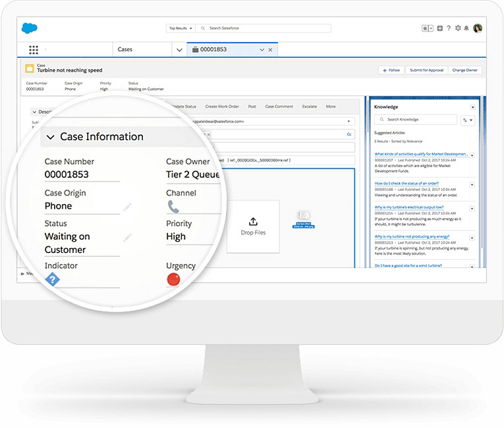
Task: Open the Knowledge sort order dropdown
Action: [468, 120]
